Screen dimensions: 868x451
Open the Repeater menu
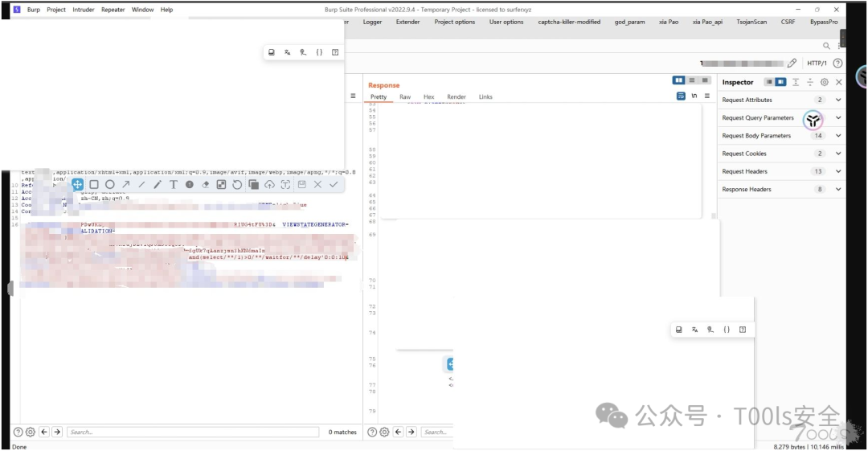(x=113, y=10)
